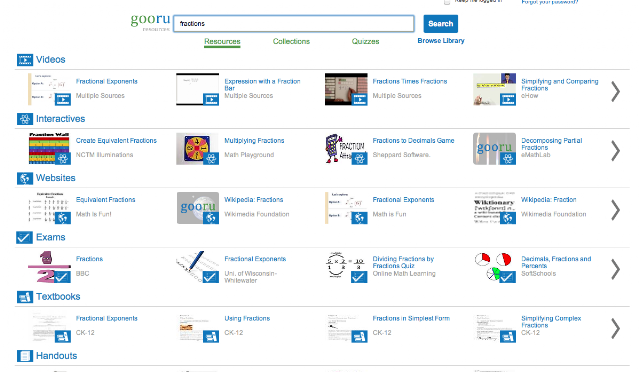Click the Interactives section icon

[x=24, y=119]
